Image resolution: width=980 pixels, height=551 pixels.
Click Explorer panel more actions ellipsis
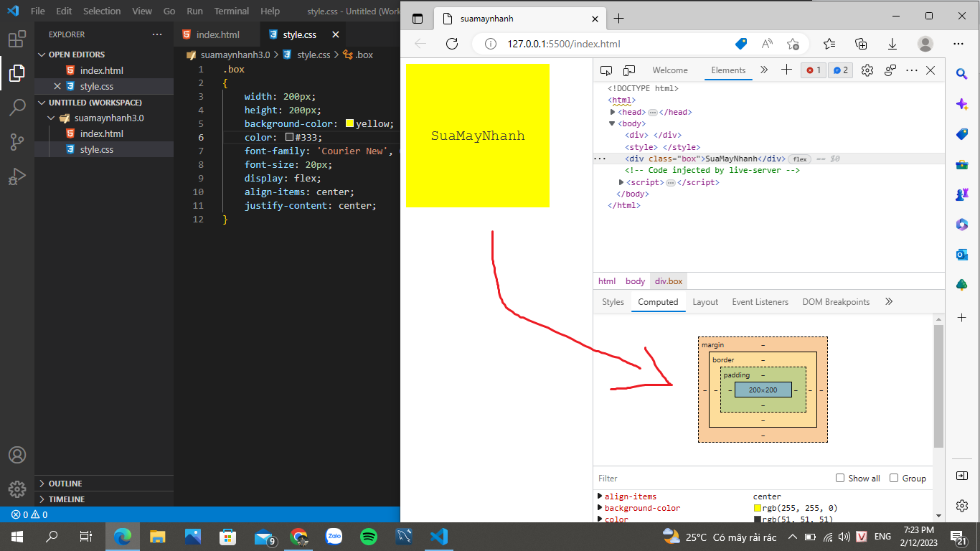tap(157, 34)
